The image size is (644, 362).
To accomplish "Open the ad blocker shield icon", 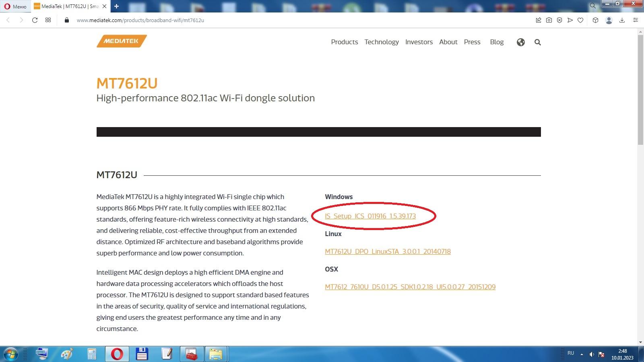I will click(x=559, y=20).
